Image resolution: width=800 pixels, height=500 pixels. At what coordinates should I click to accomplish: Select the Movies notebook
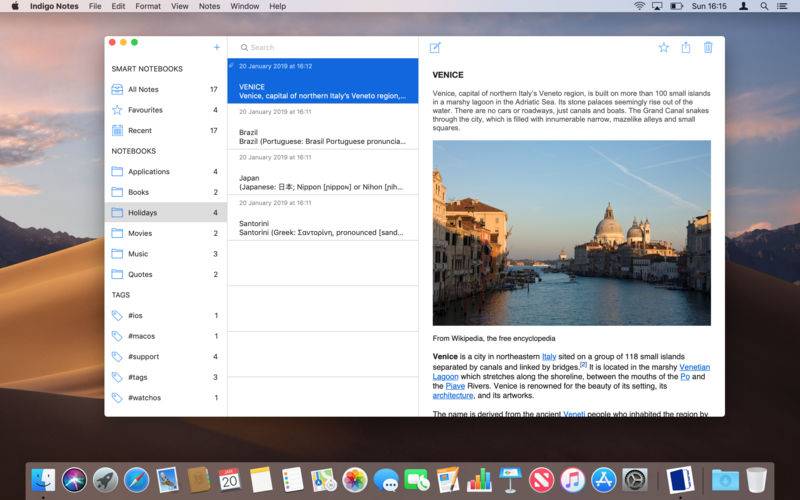(165, 233)
